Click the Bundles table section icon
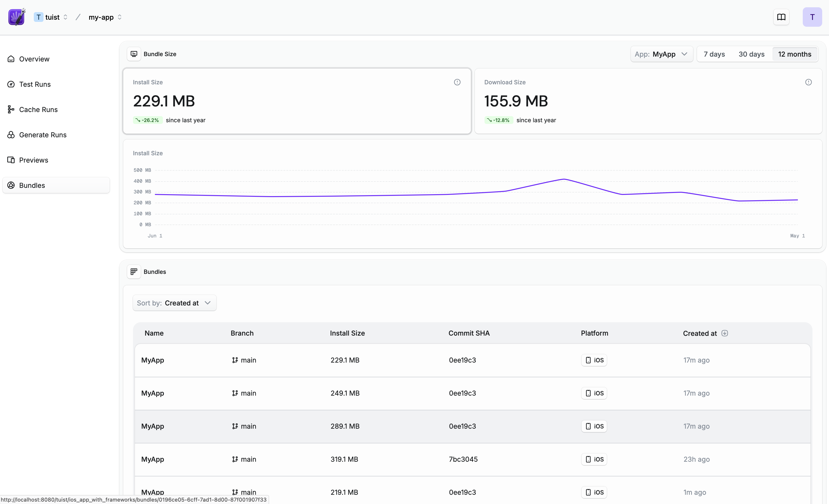 (x=134, y=272)
